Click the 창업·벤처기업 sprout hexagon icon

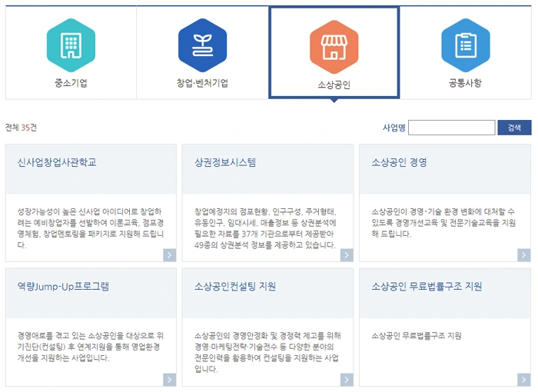coord(202,45)
